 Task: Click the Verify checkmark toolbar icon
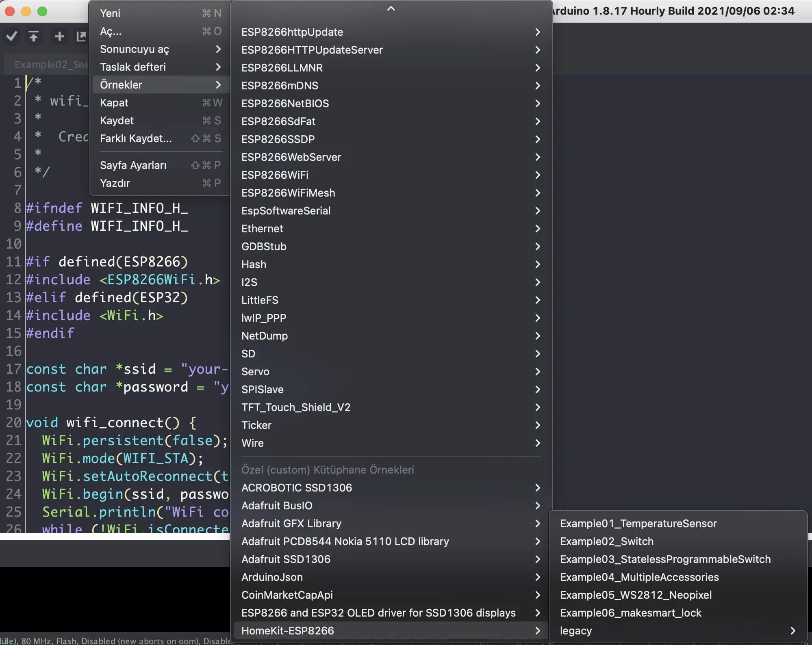pyautogui.click(x=12, y=36)
